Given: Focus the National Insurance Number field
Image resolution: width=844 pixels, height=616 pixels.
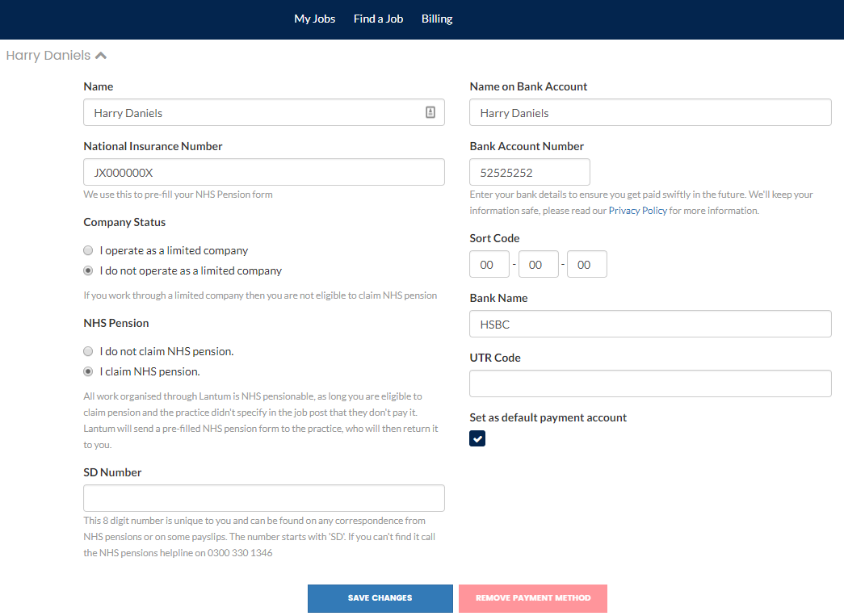Looking at the screenshot, I should tap(264, 172).
